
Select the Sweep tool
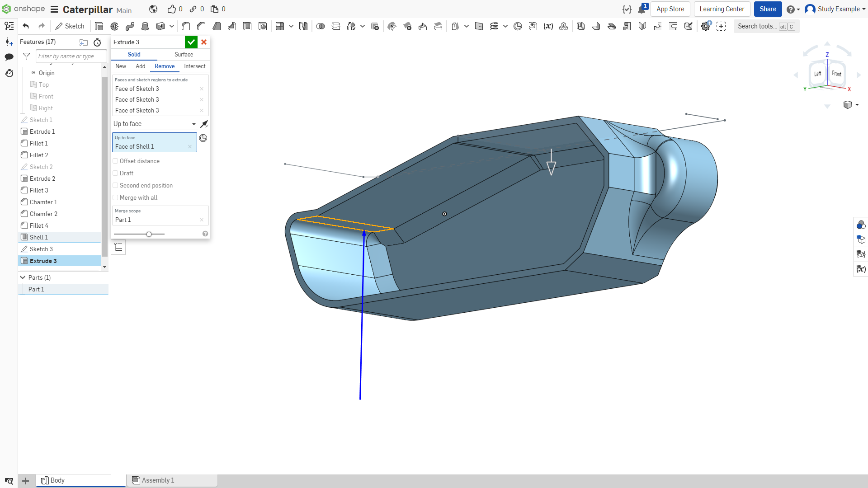click(130, 26)
